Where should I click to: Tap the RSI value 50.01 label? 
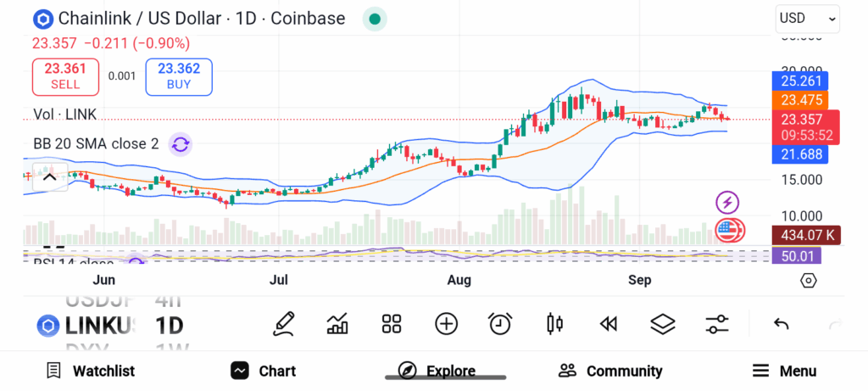tap(796, 256)
